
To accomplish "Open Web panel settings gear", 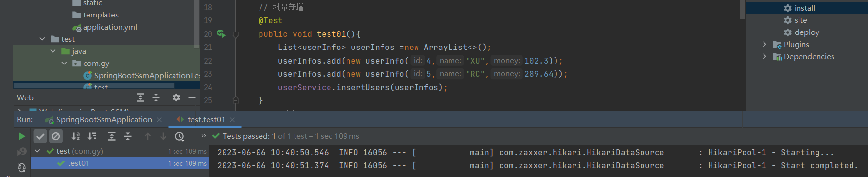I will click(x=176, y=97).
